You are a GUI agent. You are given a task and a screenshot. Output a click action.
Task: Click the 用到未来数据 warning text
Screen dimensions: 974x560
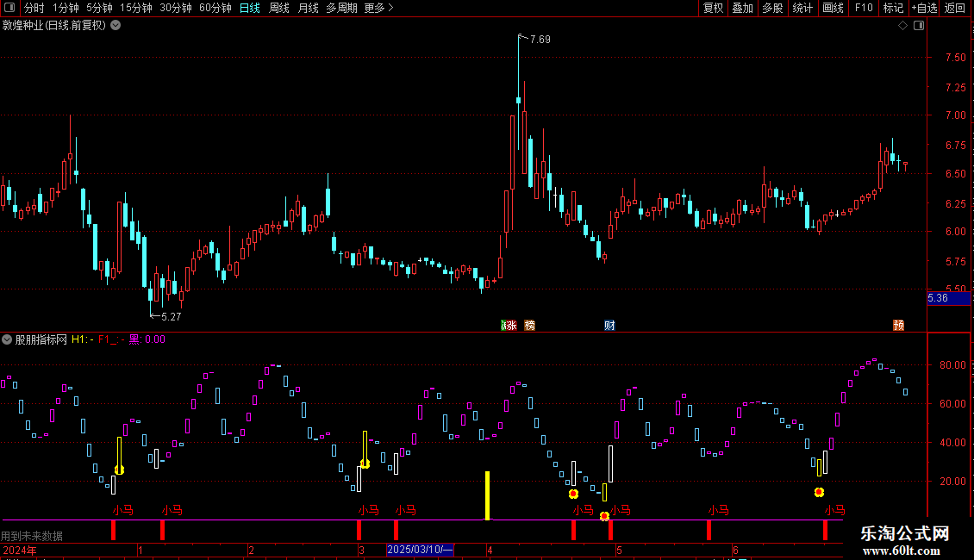click(x=32, y=536)
